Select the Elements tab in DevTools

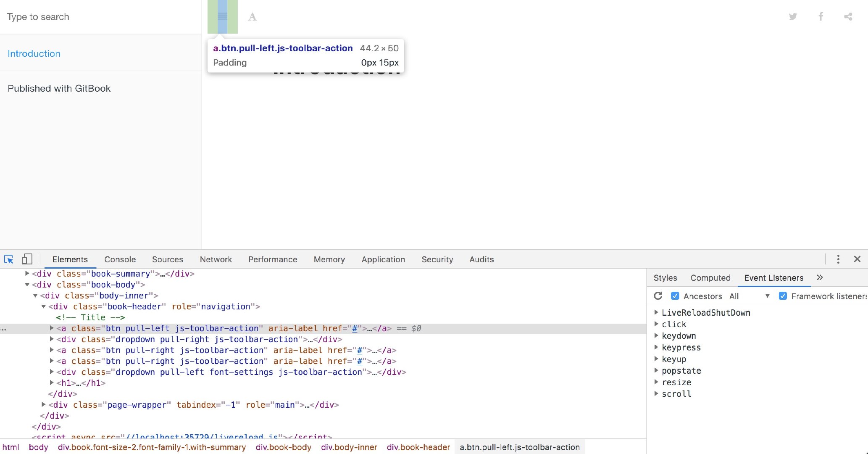pos(70,259)
